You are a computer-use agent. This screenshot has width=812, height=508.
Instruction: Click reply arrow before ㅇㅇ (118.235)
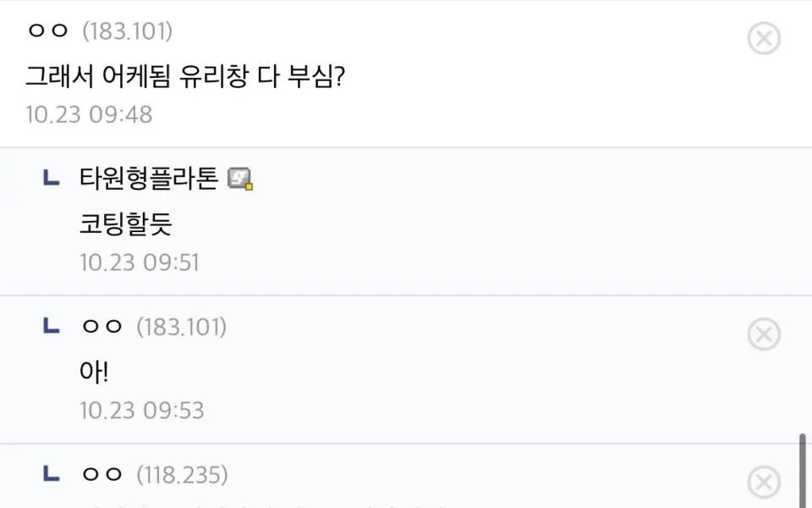click(52, 474)
